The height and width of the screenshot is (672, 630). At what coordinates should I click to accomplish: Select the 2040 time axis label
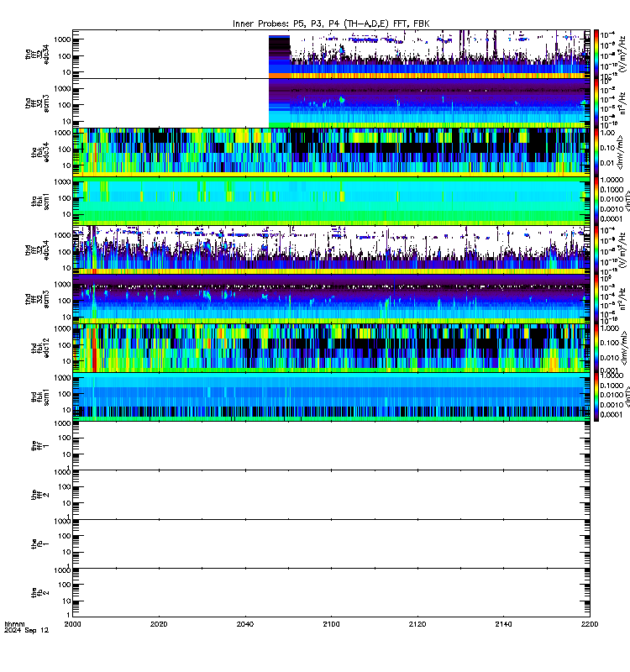click(244, 624)
